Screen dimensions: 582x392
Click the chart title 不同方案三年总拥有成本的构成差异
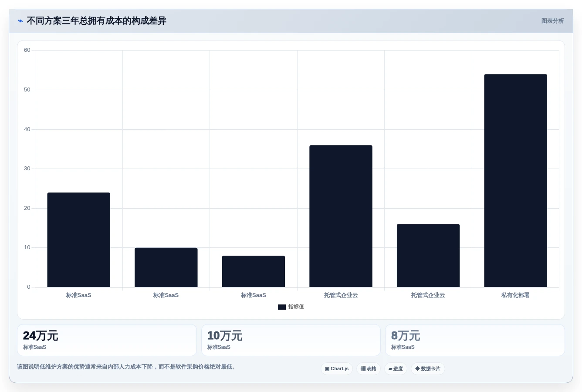[x=96, y=21]
